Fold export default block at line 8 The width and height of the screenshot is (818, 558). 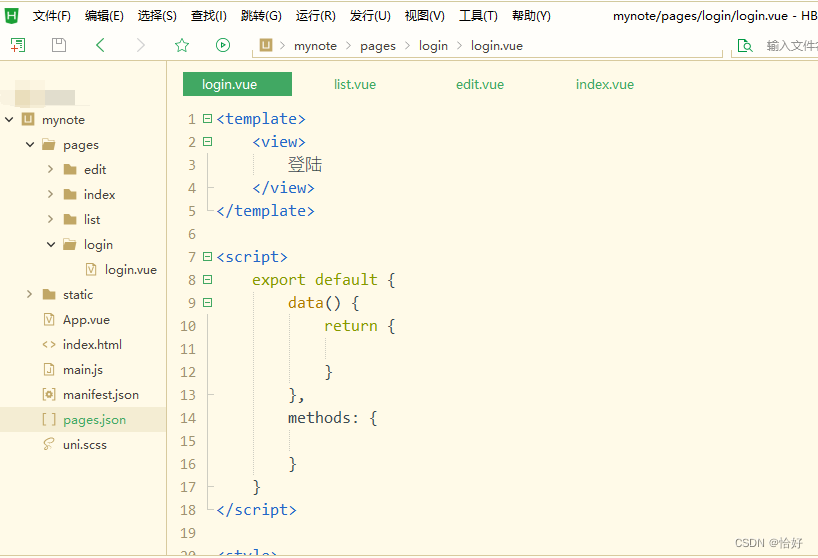(208, 280)
